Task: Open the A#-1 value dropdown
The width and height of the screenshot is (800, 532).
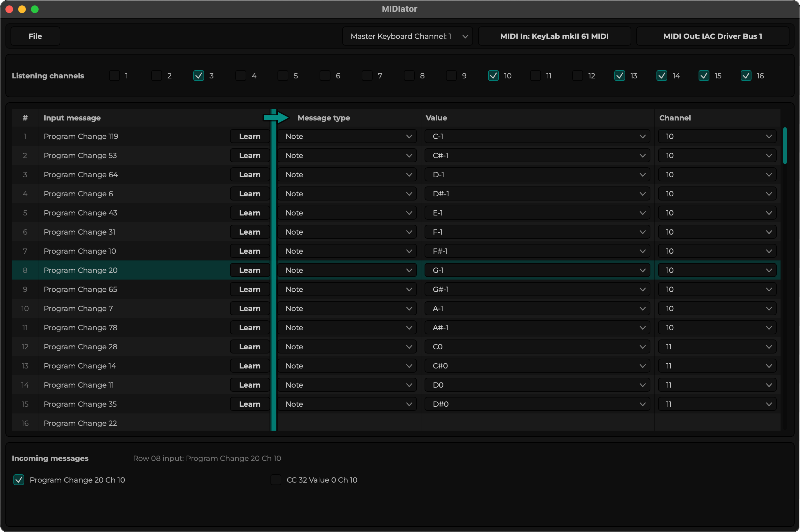Action: pos(537,327)
